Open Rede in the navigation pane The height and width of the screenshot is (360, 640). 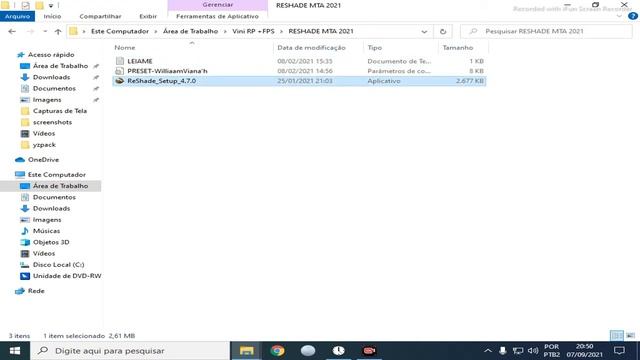(36, 291)
